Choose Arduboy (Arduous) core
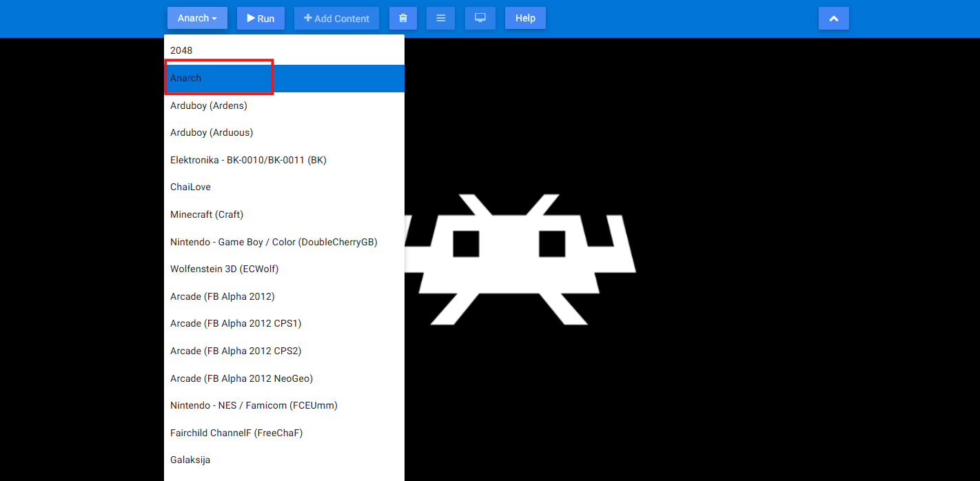980x481 pixels. point(212,132)
